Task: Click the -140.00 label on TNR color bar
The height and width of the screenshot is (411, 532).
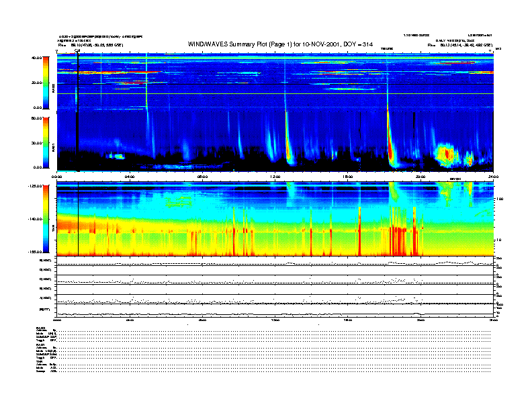Action: point(35,219)
